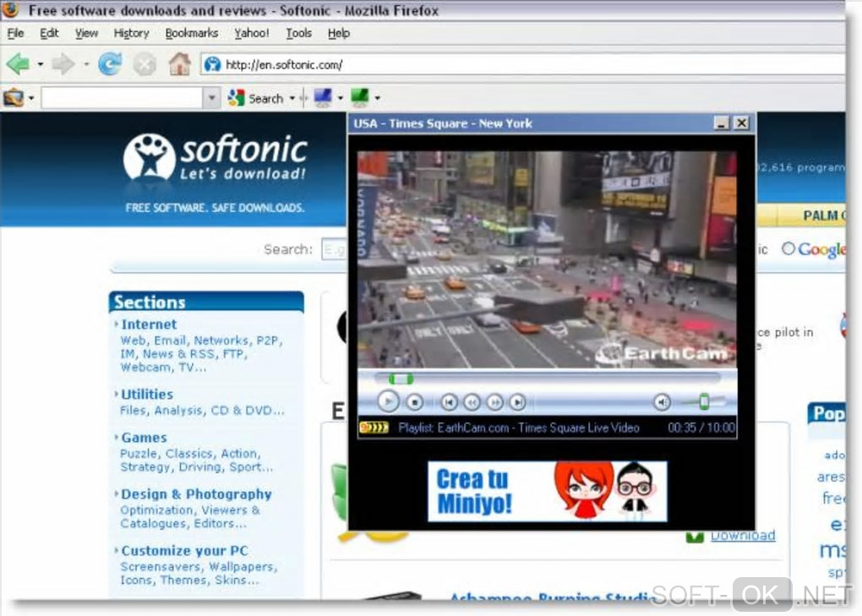
Task: Skip to next track in the player
Action: pos(517,402)
